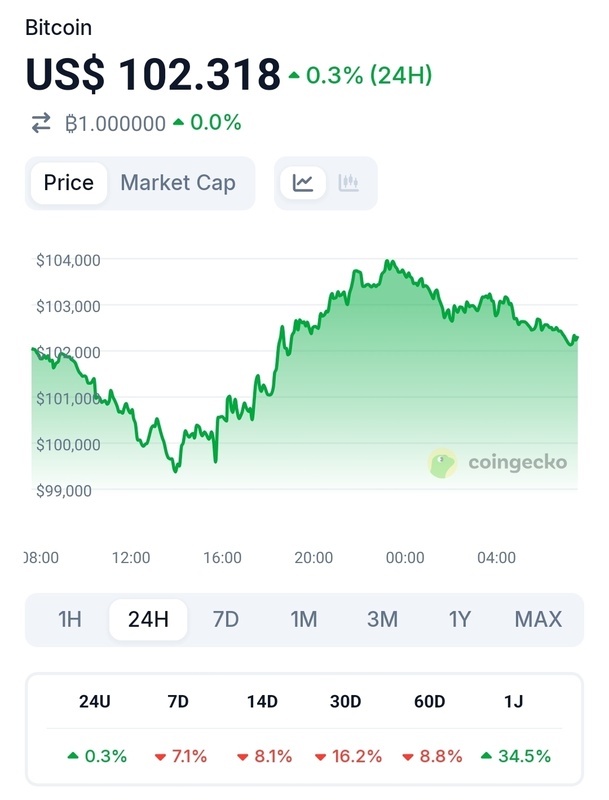Viewport: 609px width, 800px height.
Task: Click the currency swap arrows icon
Action: 41,123
